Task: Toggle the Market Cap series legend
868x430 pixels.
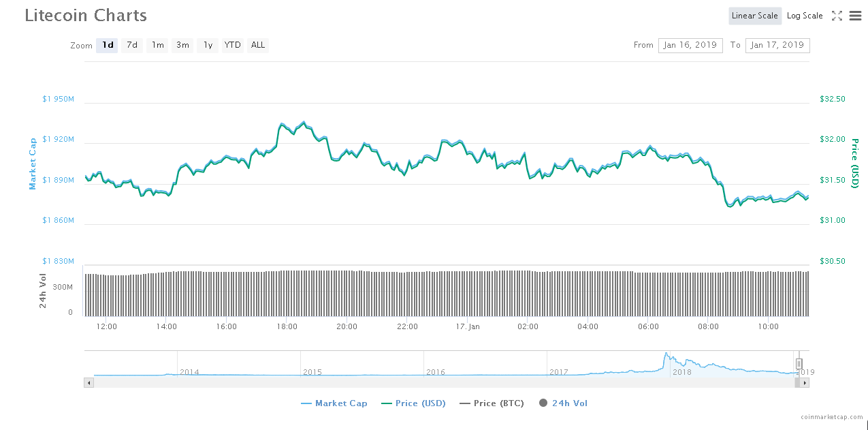Action: point(334,403)
